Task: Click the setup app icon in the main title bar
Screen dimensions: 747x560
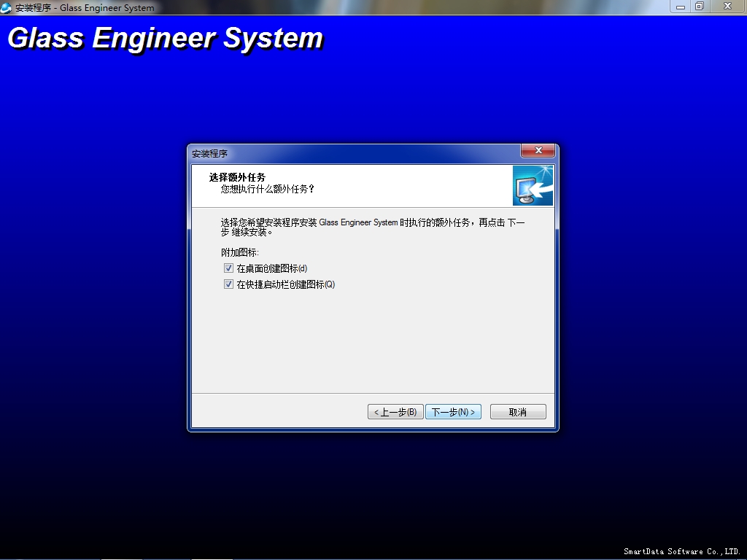Action: pyautogui.click(x=6, y=7)
